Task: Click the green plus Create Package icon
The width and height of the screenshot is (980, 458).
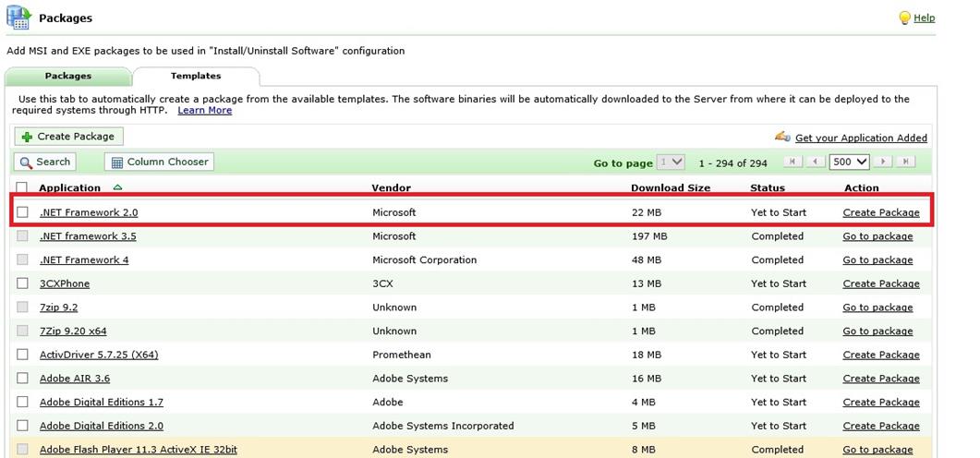Action: click(27, 137)
